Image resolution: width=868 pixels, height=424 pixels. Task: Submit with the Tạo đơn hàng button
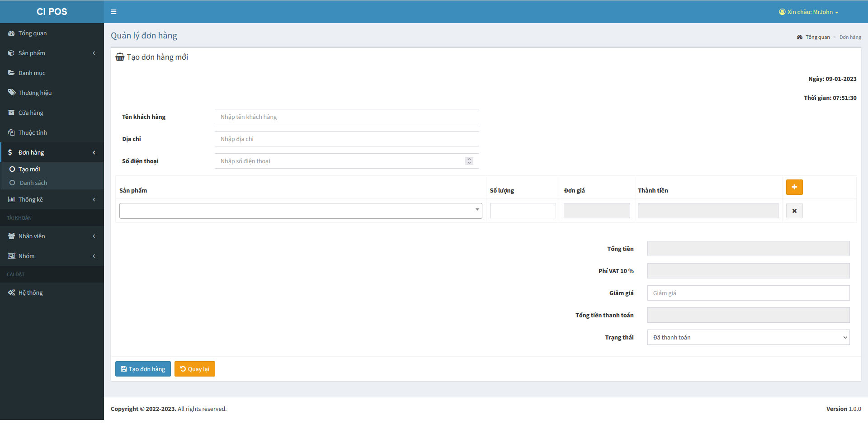(x=143, y=368)
